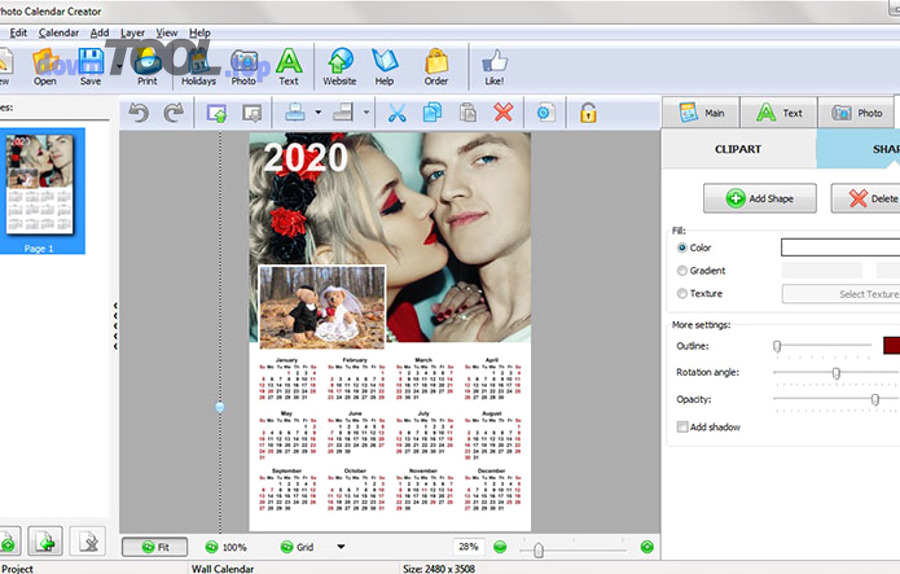Save the calendar with the Save icon
Viewport: 900px width, 574px height.
coord(91,67)
